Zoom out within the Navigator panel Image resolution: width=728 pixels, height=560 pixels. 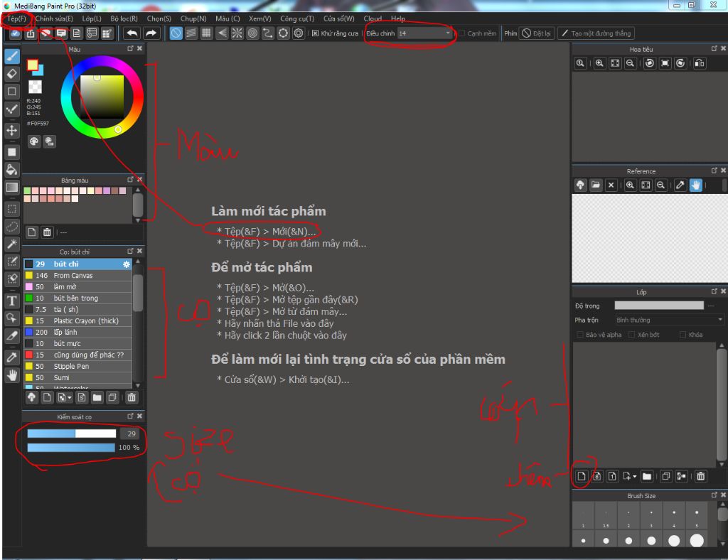point(630,63)
